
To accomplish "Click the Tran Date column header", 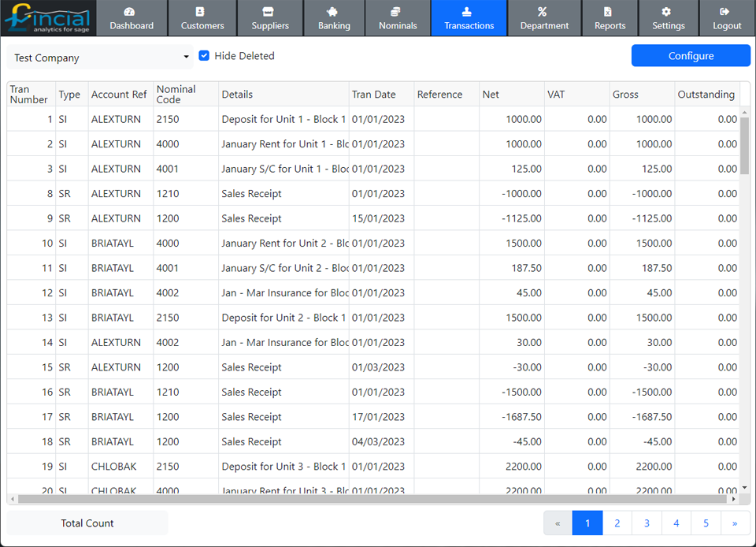I will 381,94.
